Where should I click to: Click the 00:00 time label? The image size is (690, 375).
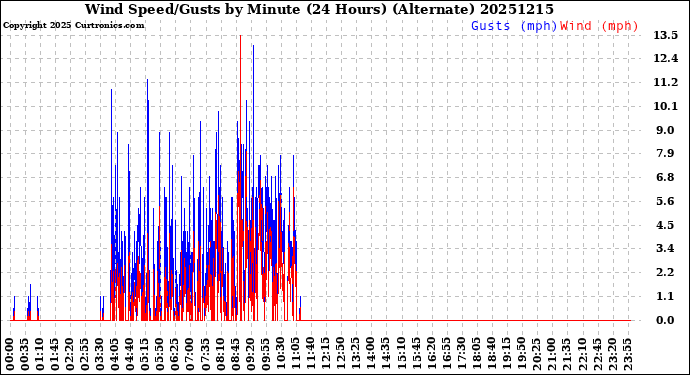[x=10, y=355]
